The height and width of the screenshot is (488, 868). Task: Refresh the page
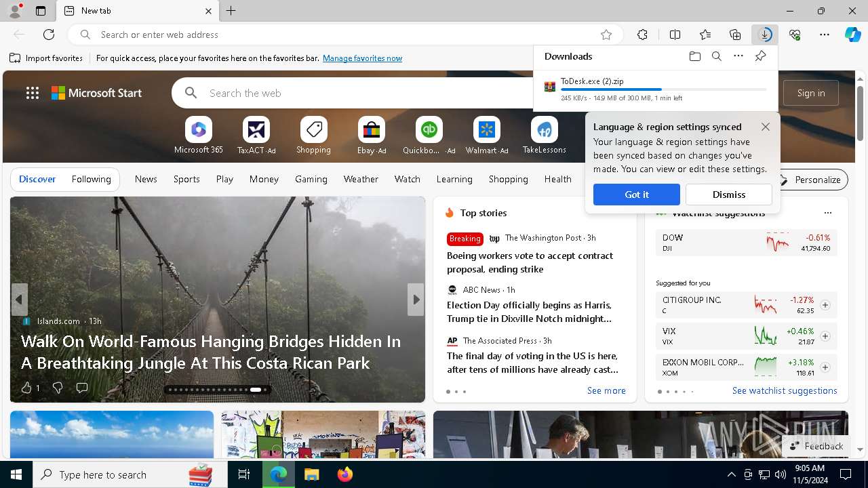click(49, 35)
